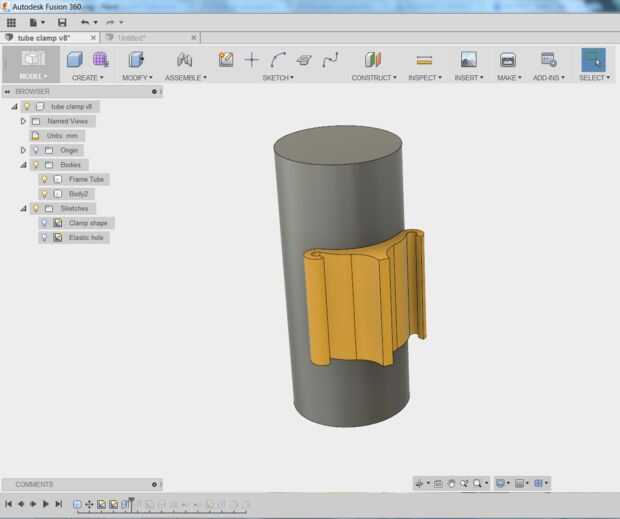Click the Create Sketch icon in toolbar
Image resolution: width=620 pixels, height=519 pixels.
click(226, 60)
